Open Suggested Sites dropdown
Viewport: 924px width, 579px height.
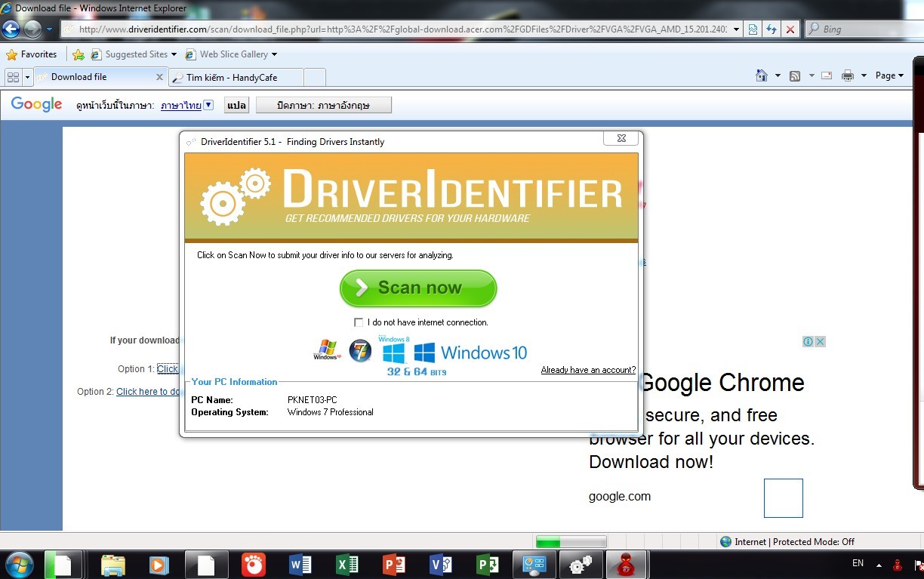point(134,54)
